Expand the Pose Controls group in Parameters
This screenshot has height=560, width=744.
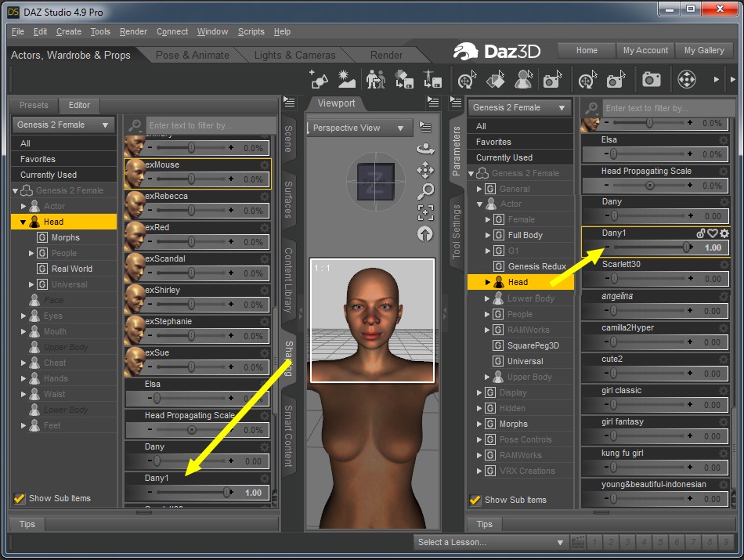pos(479,439)
